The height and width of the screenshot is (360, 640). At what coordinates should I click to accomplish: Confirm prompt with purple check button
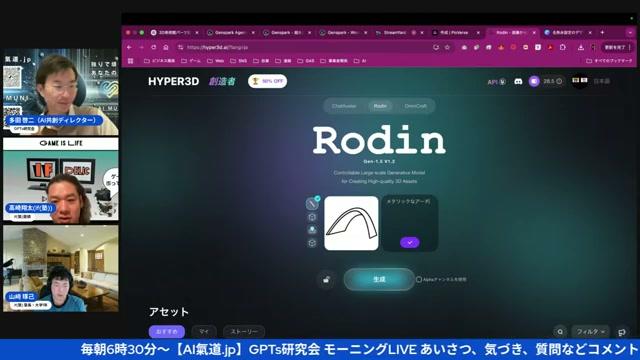(x=410, y=242)
